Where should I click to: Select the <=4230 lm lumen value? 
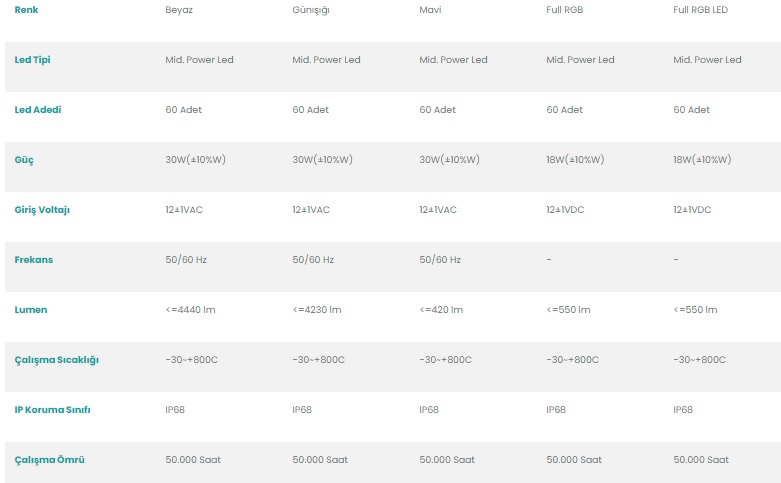pos(317,310)
